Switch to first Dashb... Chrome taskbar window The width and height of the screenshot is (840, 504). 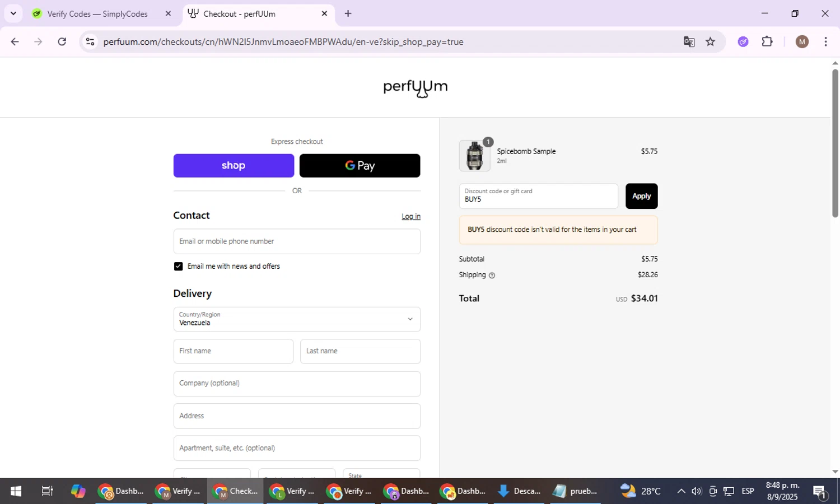click(x=121, y=491)
